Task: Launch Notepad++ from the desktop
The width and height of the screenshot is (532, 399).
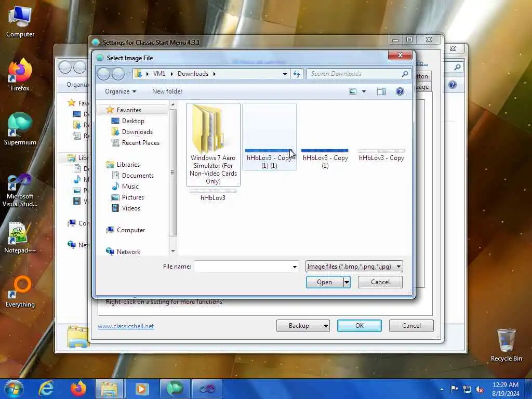Action: [20, 237]
